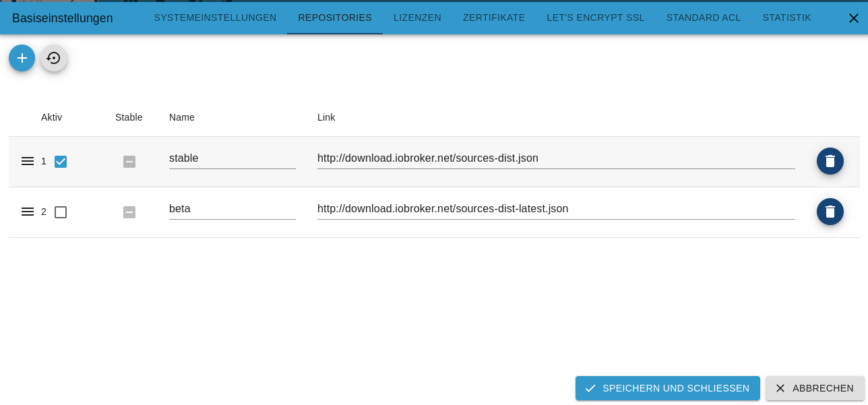Viewport: 868px width, 405px height.
Task: Edit the stable repository name field
Action: click(x=232, y=158)
